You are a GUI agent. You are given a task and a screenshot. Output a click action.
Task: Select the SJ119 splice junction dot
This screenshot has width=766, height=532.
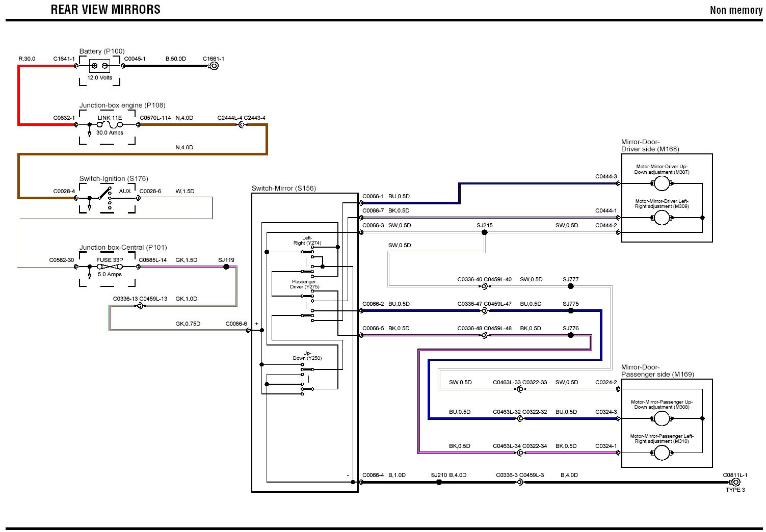(226, 267)
